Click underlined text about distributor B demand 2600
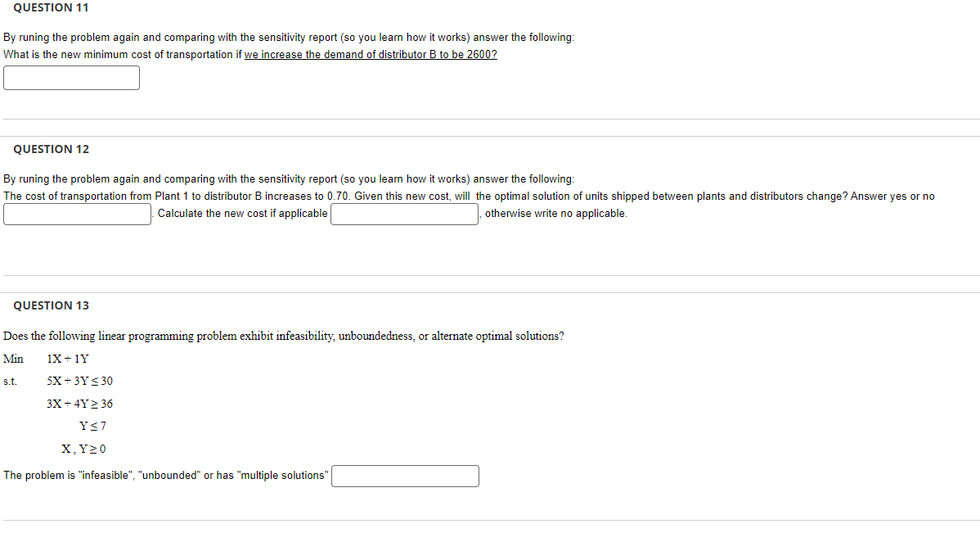 click(x=371, y=54)
